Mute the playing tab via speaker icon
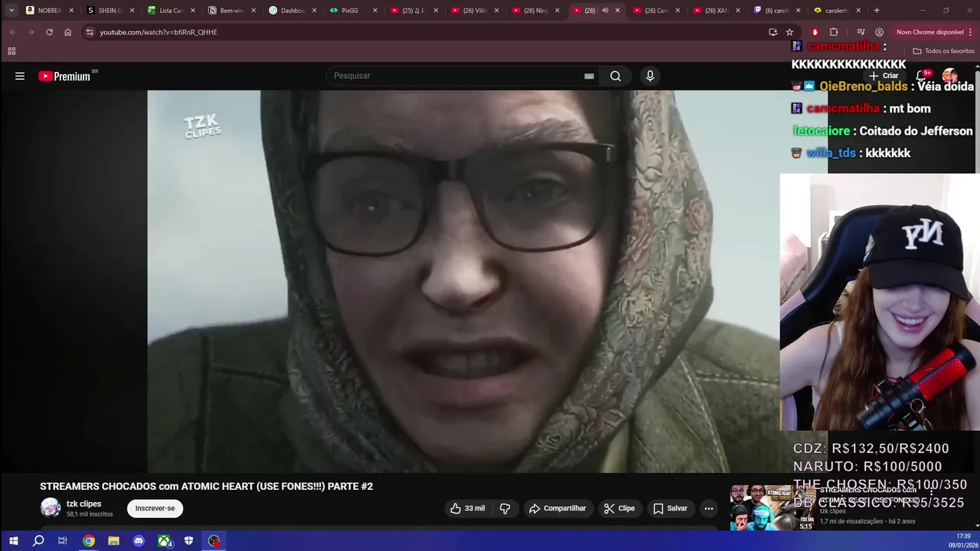Screen dimensions: 980x551 [x=605, y=11]
